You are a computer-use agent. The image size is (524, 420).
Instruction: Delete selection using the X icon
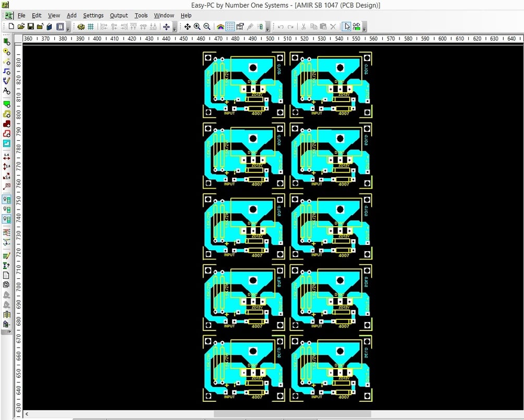pos(333,26)
